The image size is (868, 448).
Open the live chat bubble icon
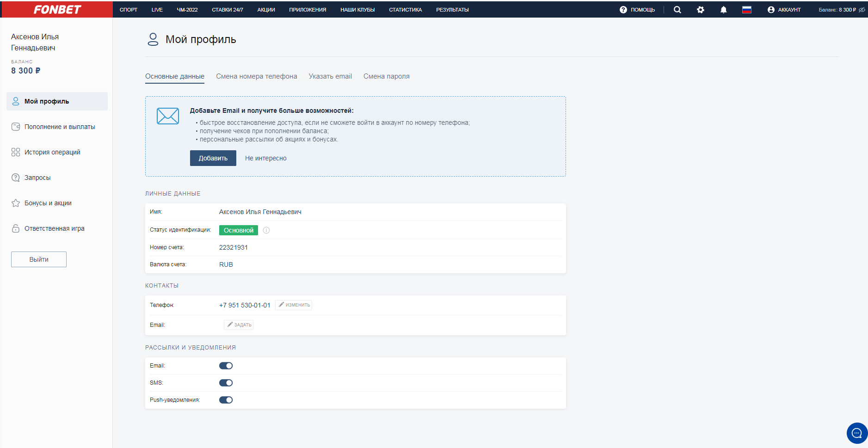click(856, 433)
